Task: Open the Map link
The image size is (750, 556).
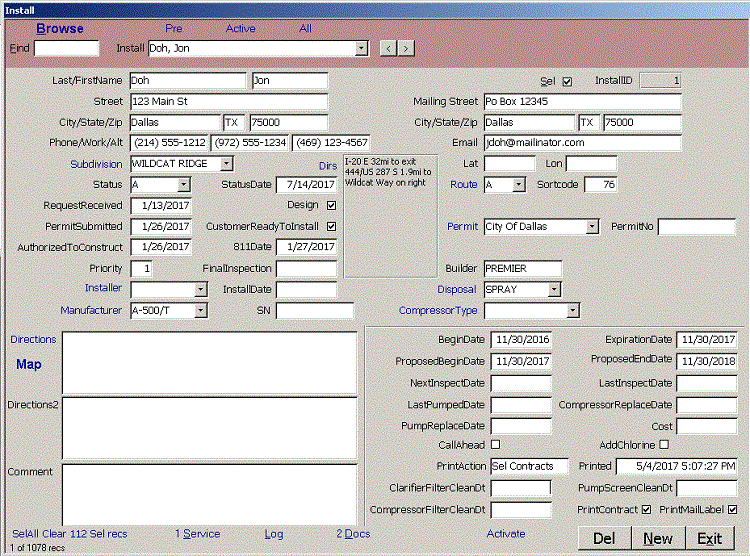Action: pyautogui.click(x=29, y=365)
